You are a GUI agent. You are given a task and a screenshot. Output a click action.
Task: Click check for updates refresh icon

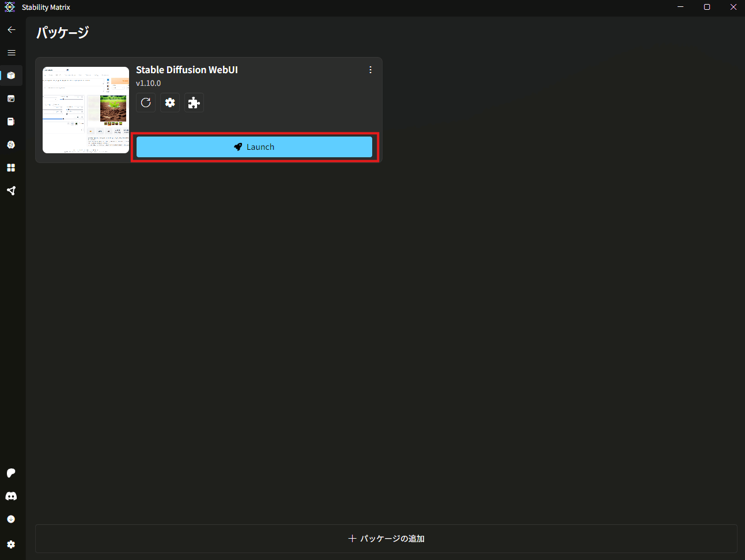(x=146, y=103)
